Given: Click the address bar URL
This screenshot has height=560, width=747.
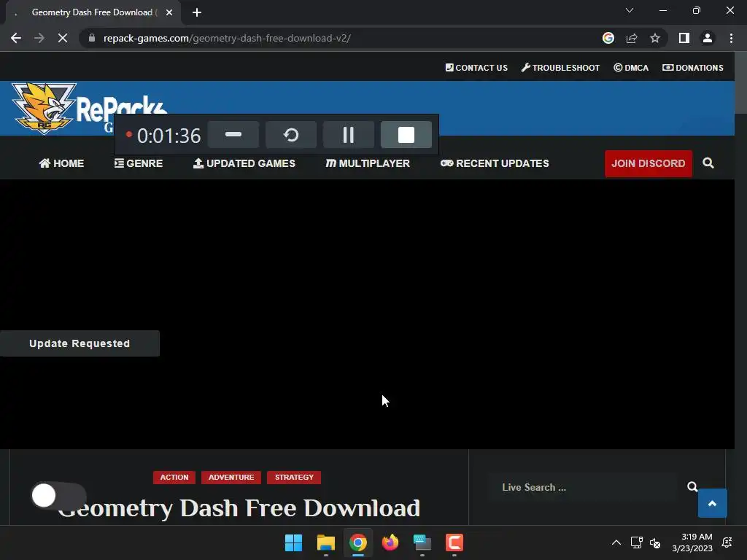Looking at the screenshot, I should (x=228, y=38).
